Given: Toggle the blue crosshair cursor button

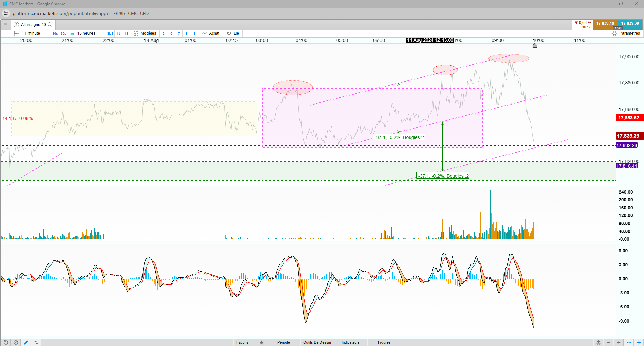Looking at the screenshot, I should [x=629, y=342].
